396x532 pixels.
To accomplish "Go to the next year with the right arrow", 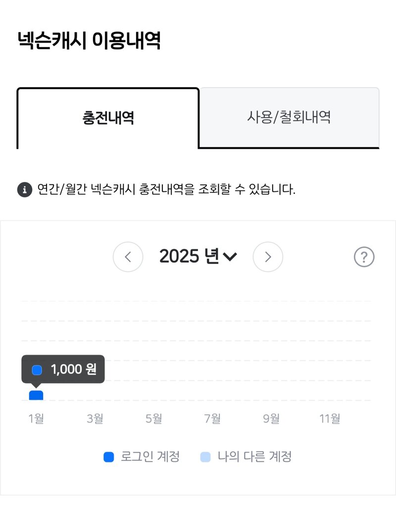I will click(268, 257).
